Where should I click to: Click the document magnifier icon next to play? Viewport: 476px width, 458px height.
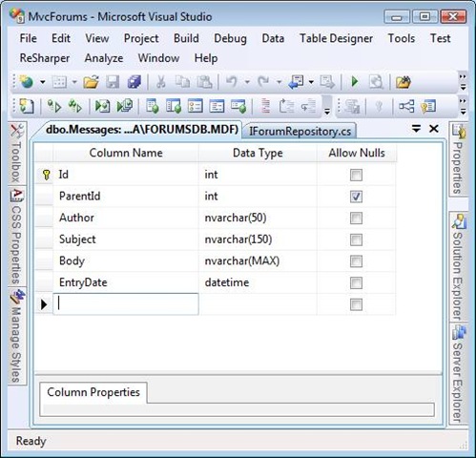pyautogui.click(x=376, y=82)
